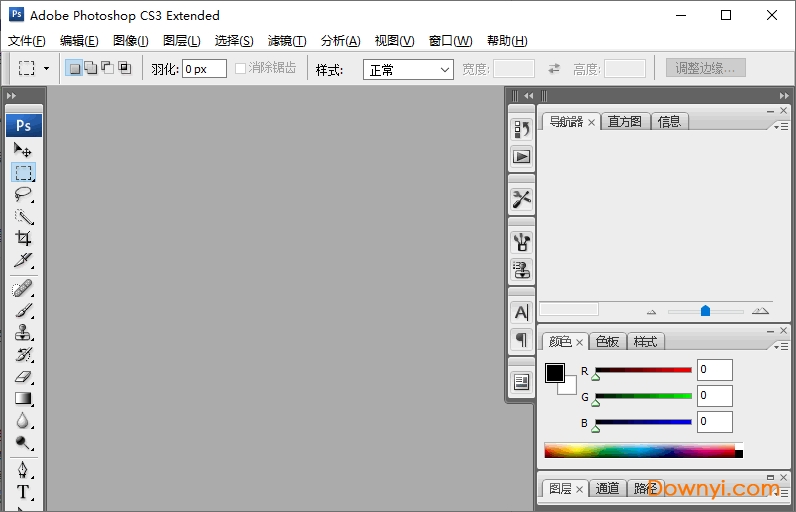This screenshot has width=796, height=512.
Task: Select the Pen tool
Action: 23,469
